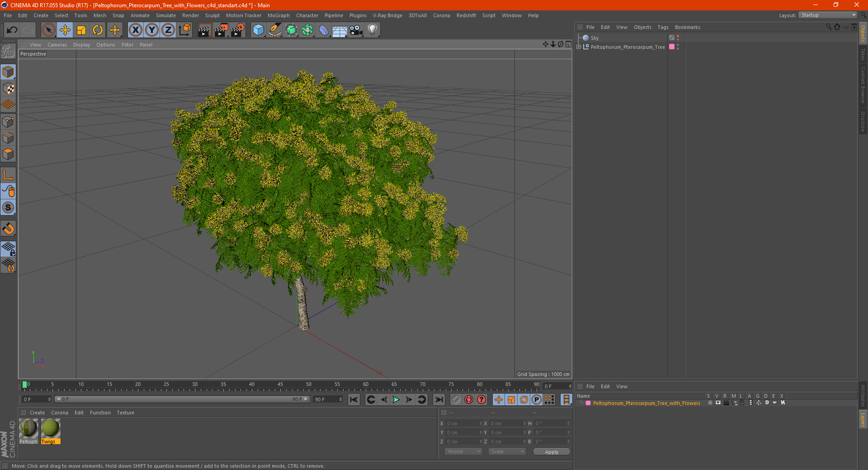Open the Layout Startup dropdown
The image size is (868, 470).
[828, 15]
